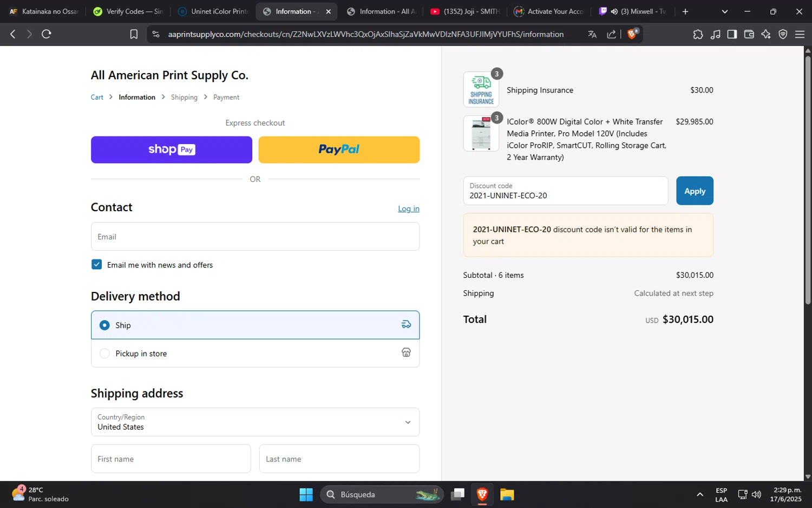Open the network tray icon
The width and height of the screenshot is (812, 508).
point(743,494)
